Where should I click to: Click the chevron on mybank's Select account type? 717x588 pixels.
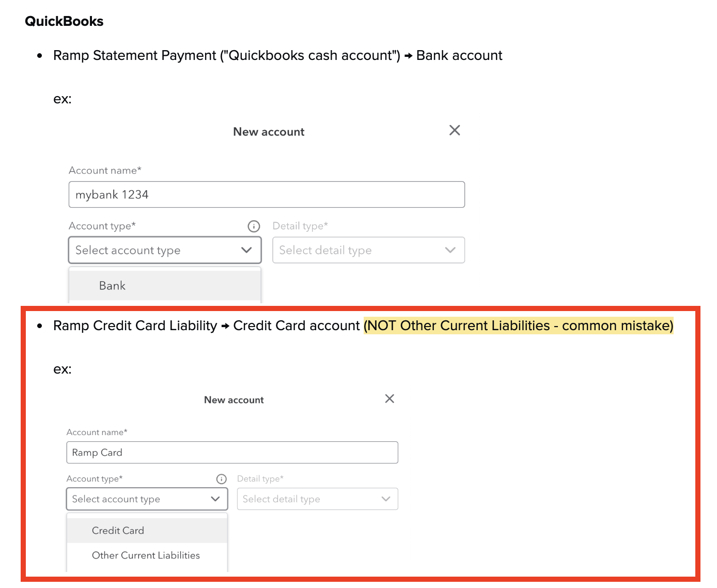tap(246, 250)
